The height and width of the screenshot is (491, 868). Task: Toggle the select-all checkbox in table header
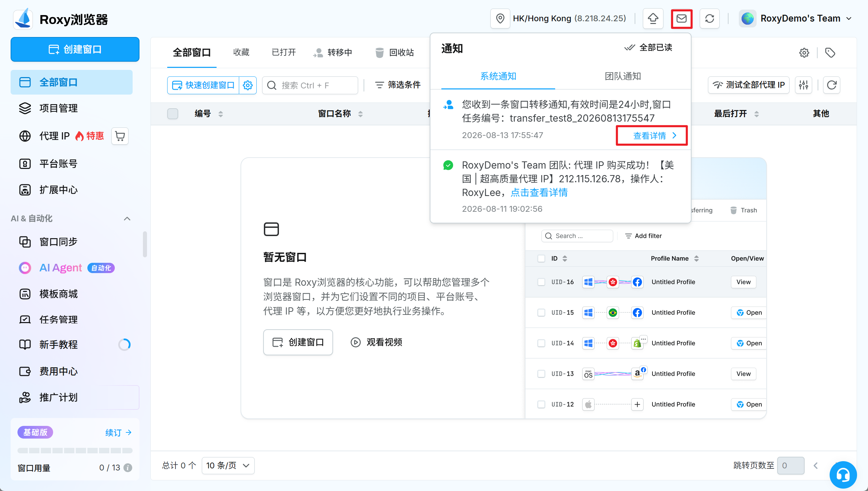[x=173, y=114]
